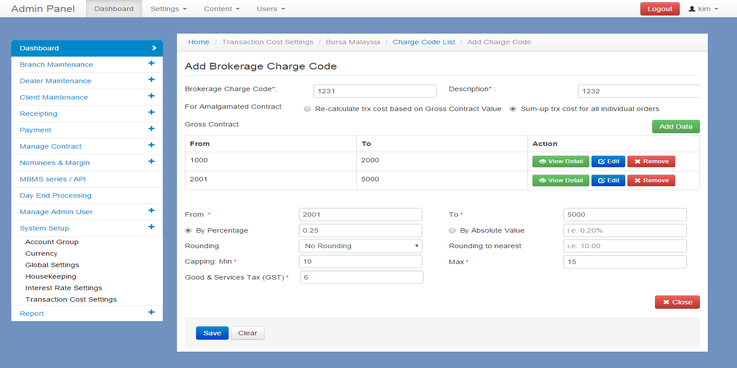Click the Logout button
The image size is (737, 368).
point(660,8)
